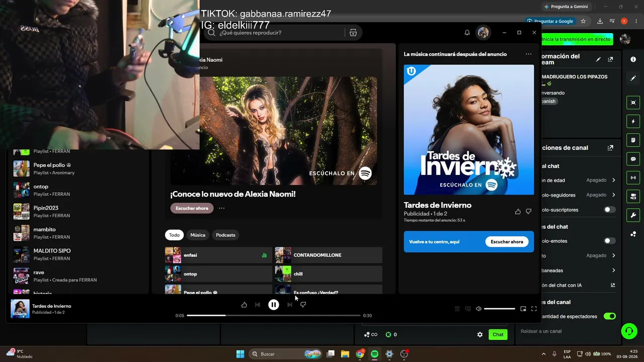644x362 pixels.
Task: Open File Explorer from the taskbar
Action: [345, 354]
